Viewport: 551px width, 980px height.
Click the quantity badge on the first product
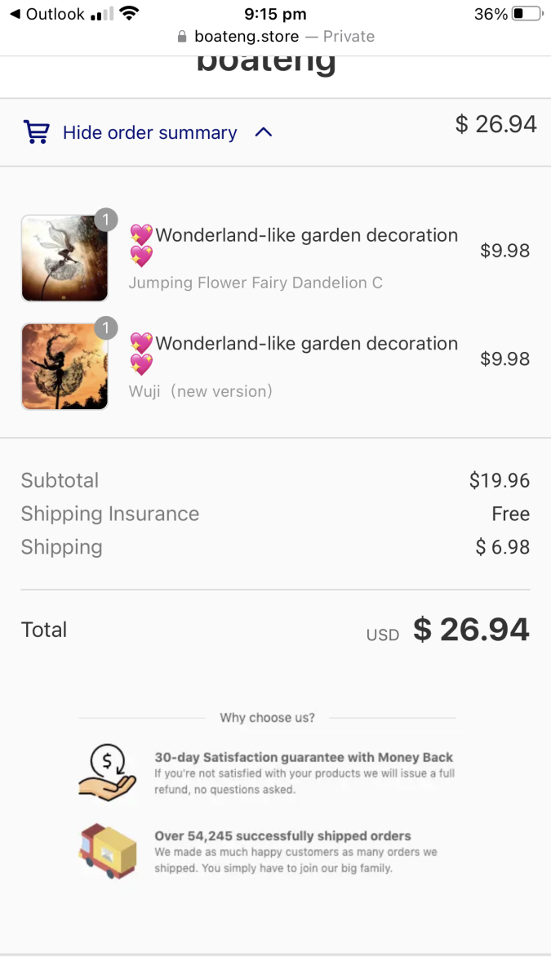(x=105, y=220)
